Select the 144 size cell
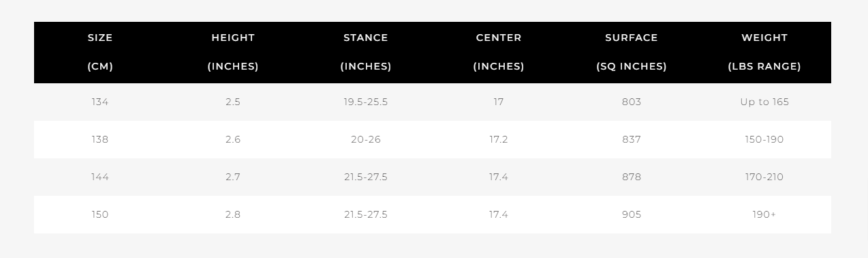 [x=100, y=177]
